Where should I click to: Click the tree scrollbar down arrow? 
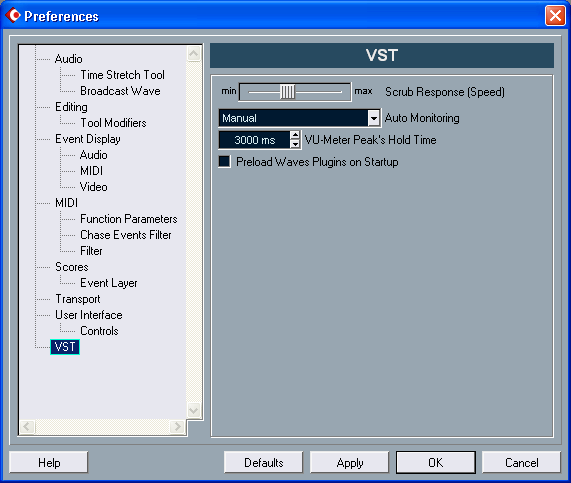[x=193, y=410]
